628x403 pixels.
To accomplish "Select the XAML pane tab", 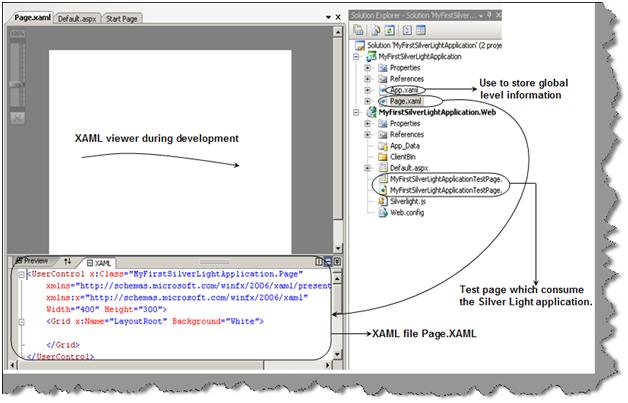I will click(x=99, y=263).
